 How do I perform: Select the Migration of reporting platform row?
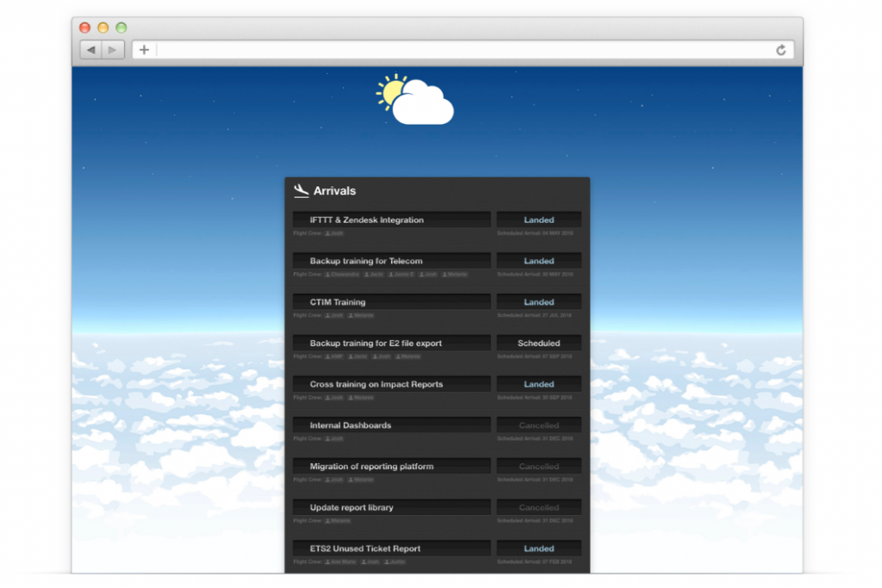(x=392, y=466)
